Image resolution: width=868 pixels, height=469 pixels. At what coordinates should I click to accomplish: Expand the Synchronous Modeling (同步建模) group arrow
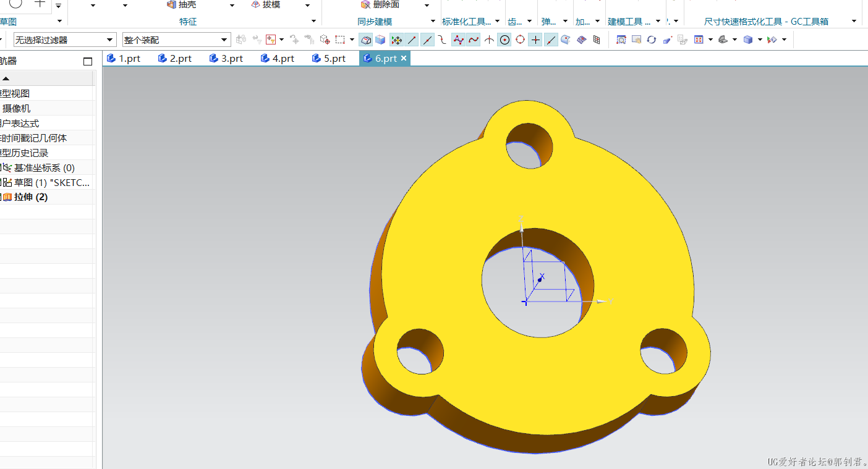tap(433, 22)
